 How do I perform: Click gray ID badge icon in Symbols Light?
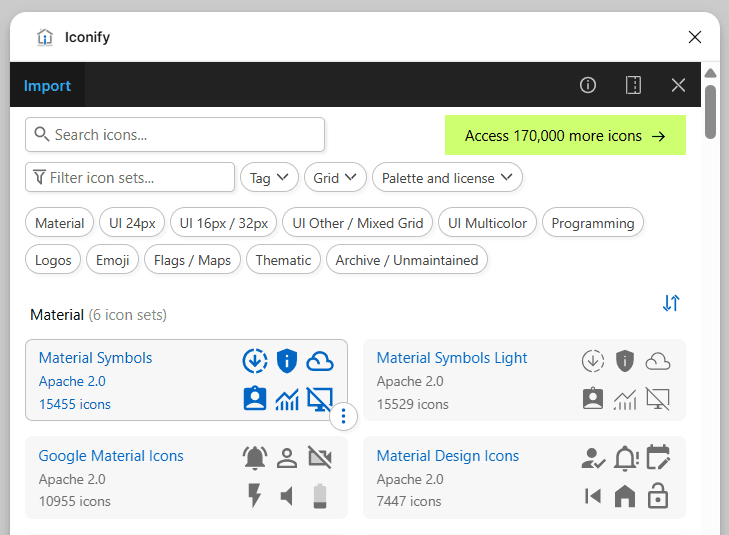(x=593, y=398)
